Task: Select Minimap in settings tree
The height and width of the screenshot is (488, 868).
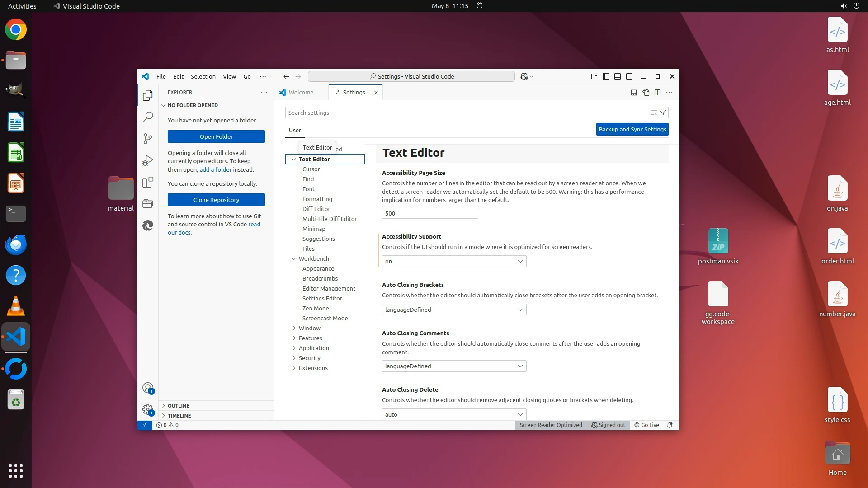Action: point(314,229)
